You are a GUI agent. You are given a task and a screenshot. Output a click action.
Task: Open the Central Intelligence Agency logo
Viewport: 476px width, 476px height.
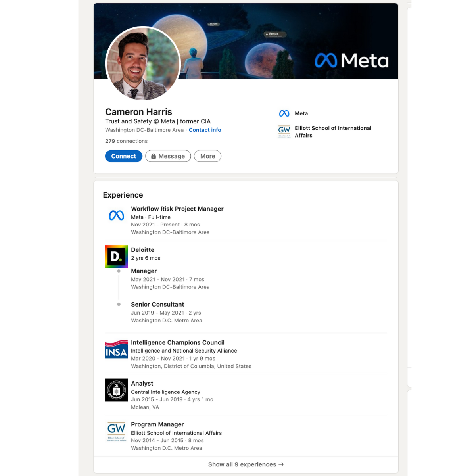pyautogui.click(x=116, y=390)
